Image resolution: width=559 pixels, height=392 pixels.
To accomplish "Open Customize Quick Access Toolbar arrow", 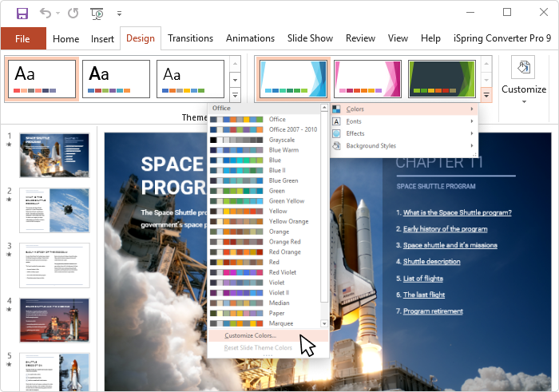I will pyautogui.click(x=120, y=14).
